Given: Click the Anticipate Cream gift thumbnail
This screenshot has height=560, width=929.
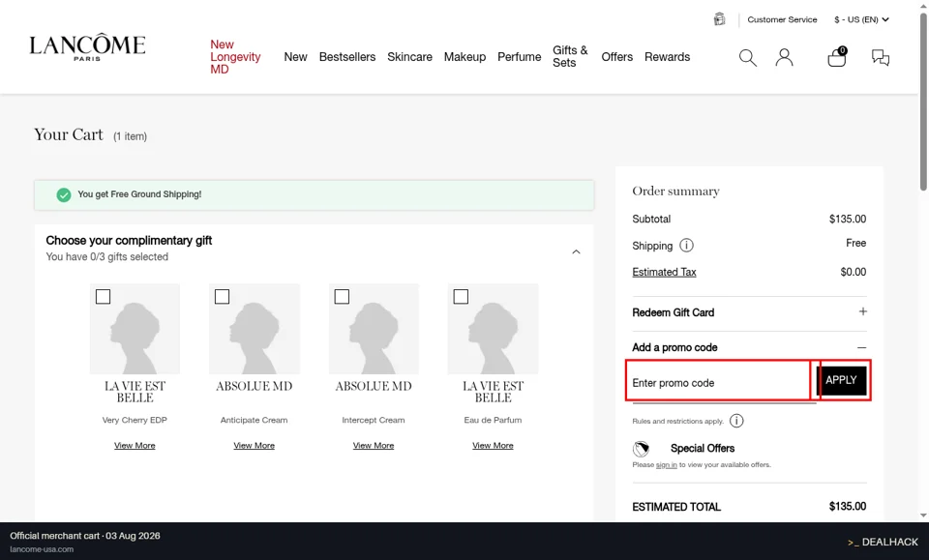Looking at the screenshot, I should 255,329.
